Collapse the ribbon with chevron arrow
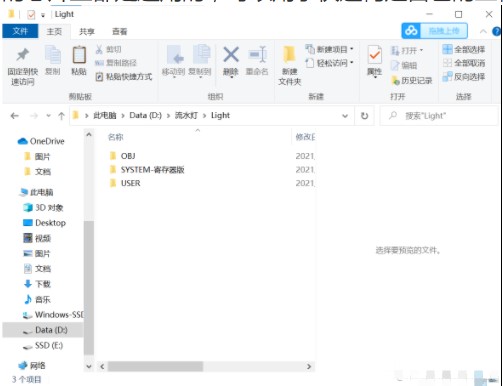This screenshot has width=503, height=386. click(483, 32)
